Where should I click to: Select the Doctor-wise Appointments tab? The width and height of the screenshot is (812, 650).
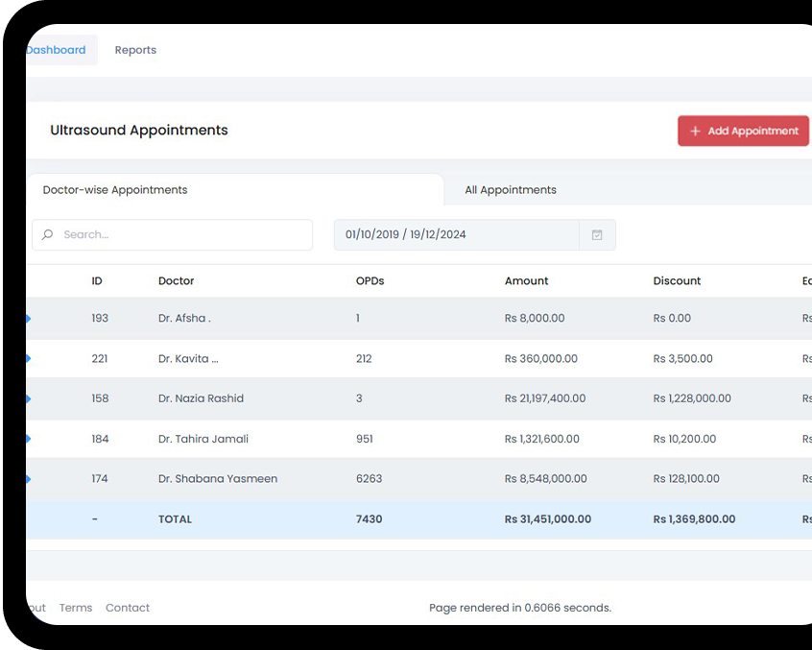coord(115,190)
